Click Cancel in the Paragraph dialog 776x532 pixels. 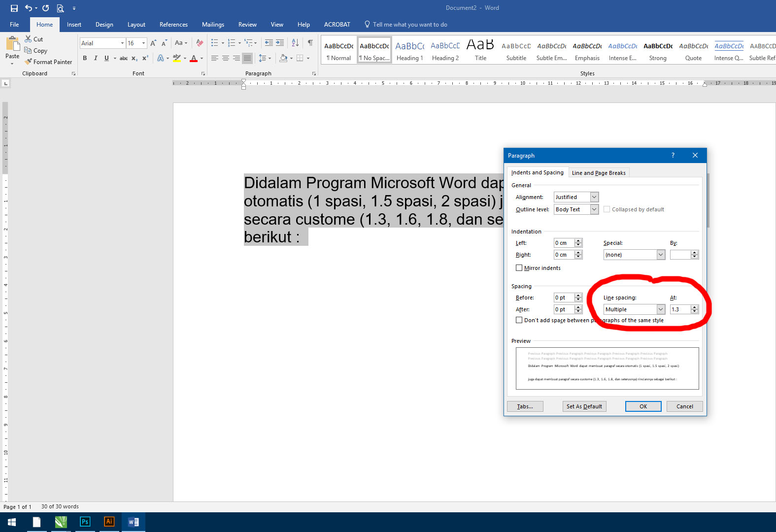pos(684,406)
